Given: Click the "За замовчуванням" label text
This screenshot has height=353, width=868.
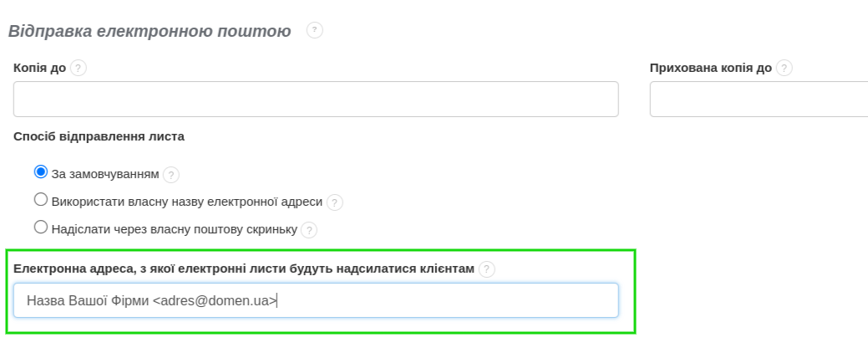Looking at the screenshot, I should [x=104, y=175].
